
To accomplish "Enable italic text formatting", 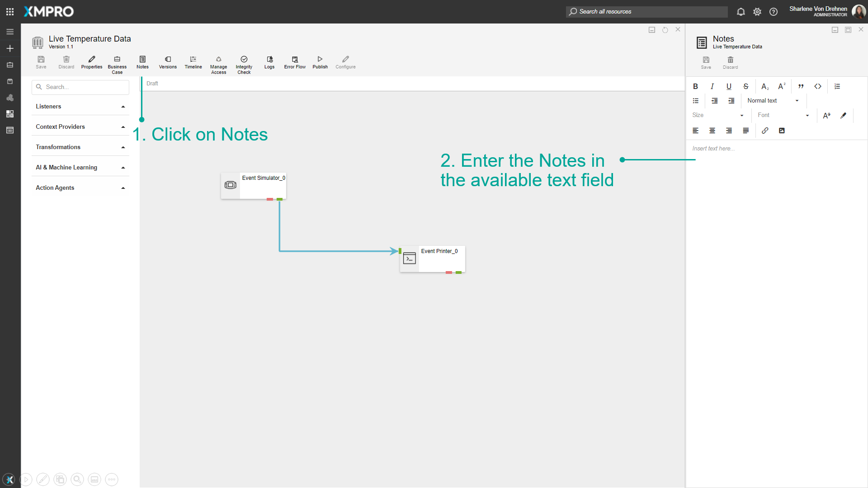I will (712, 86).
